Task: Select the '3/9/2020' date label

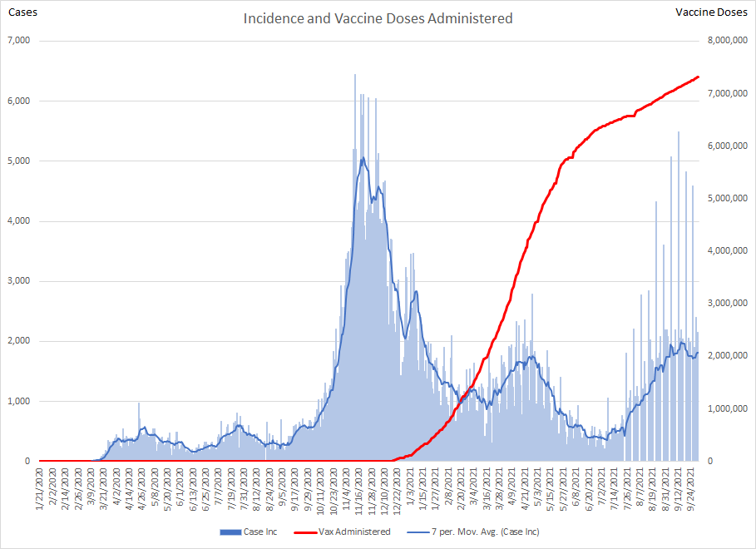Action: 90,485
